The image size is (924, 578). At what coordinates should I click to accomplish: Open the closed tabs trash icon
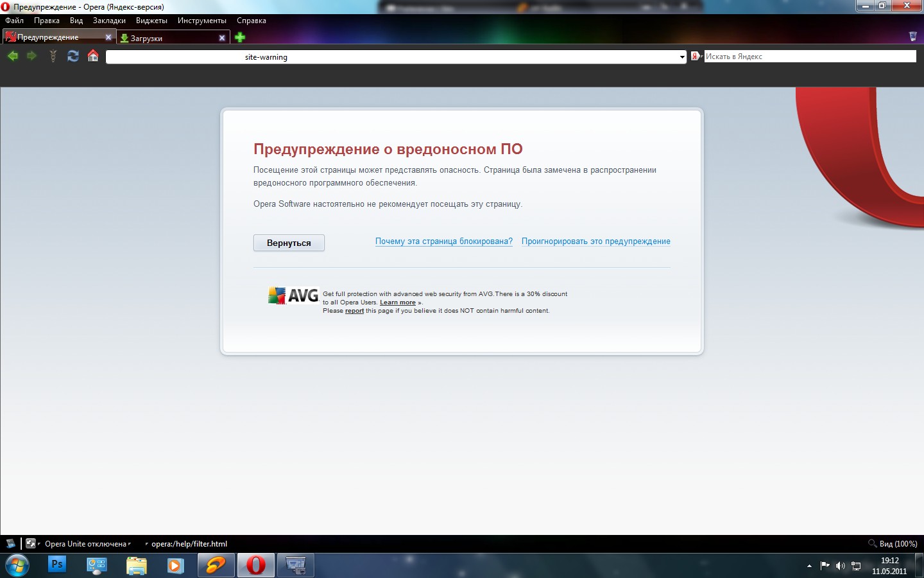click(913, 37)
